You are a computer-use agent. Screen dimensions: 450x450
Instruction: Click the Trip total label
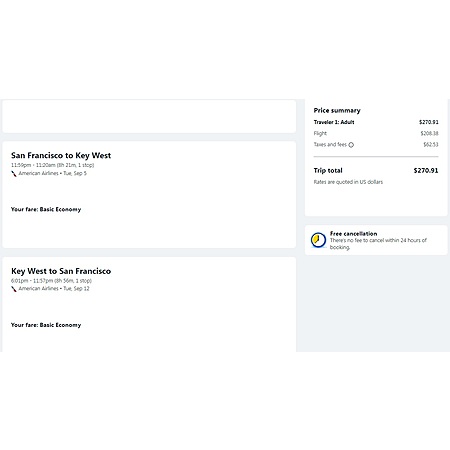(x=328, y=170)
